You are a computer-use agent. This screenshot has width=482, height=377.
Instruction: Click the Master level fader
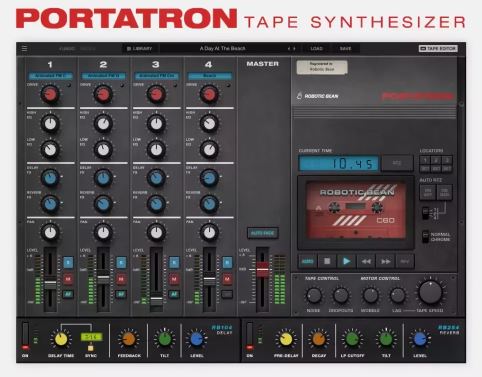pos(262,269)
